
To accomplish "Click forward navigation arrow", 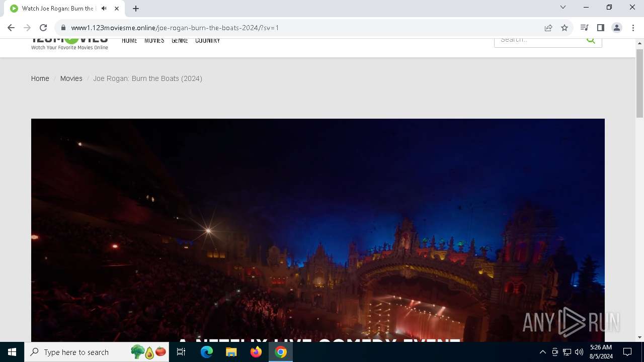I will pyautogui.click(x=27, y=28).
